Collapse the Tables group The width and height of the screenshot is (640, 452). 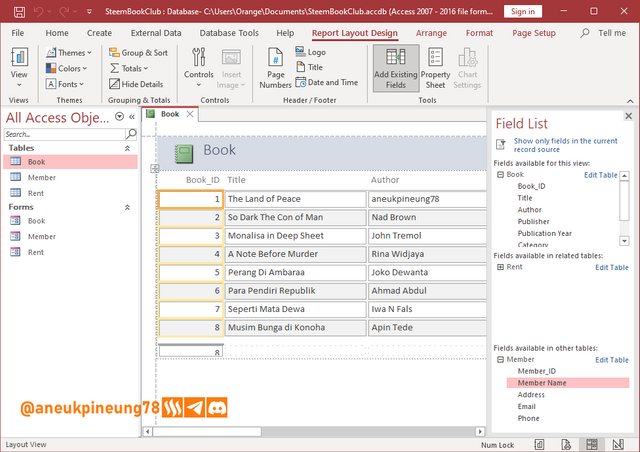[x=127, y=148]
